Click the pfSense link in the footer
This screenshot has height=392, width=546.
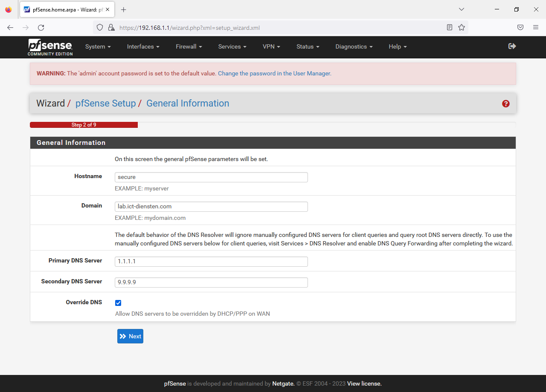(x=175, y=383)
